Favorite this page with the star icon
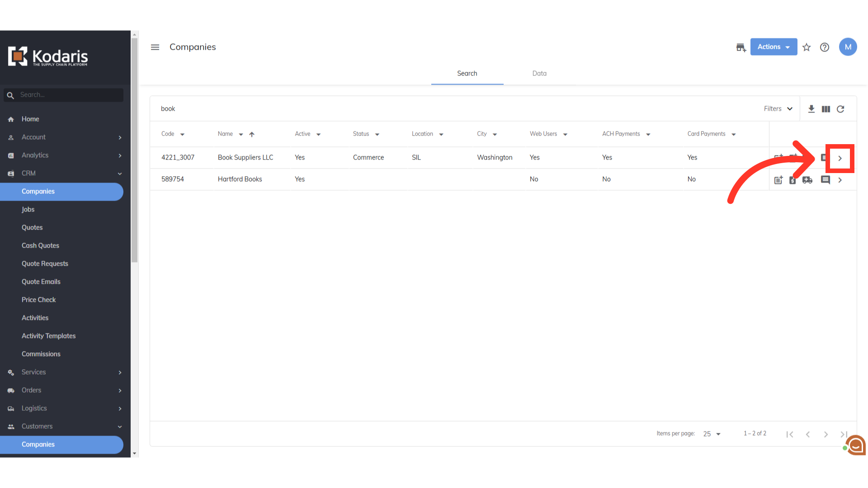 [x=807, y=47]
